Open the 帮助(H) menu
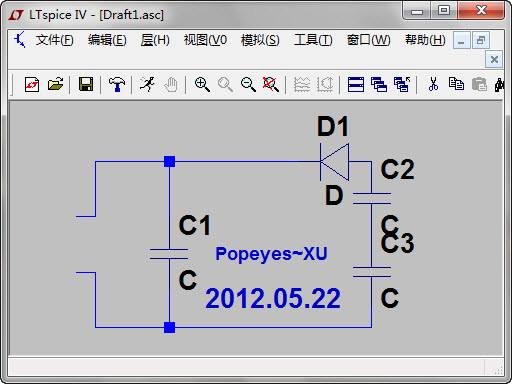 [x=425, y=40]
